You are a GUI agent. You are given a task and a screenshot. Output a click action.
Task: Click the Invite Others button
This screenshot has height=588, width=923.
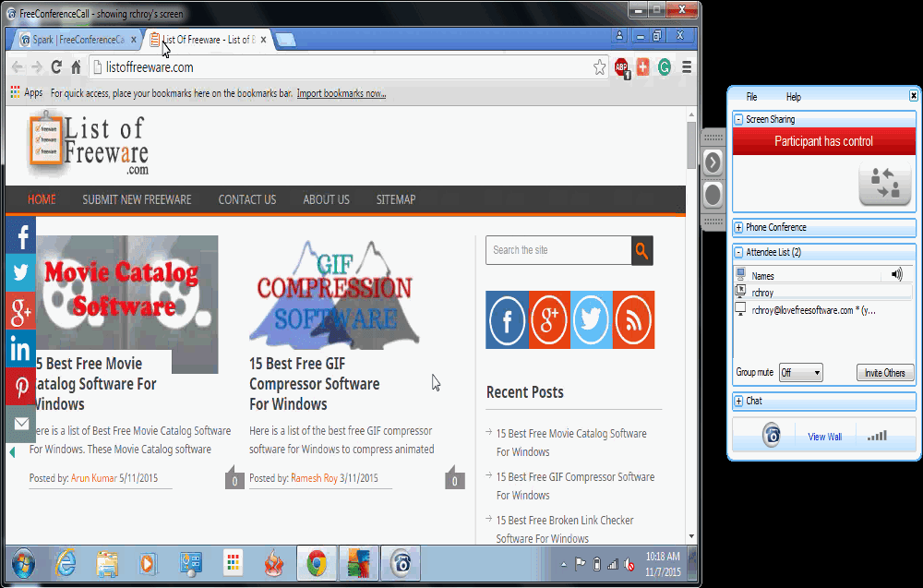pos(884,372)
